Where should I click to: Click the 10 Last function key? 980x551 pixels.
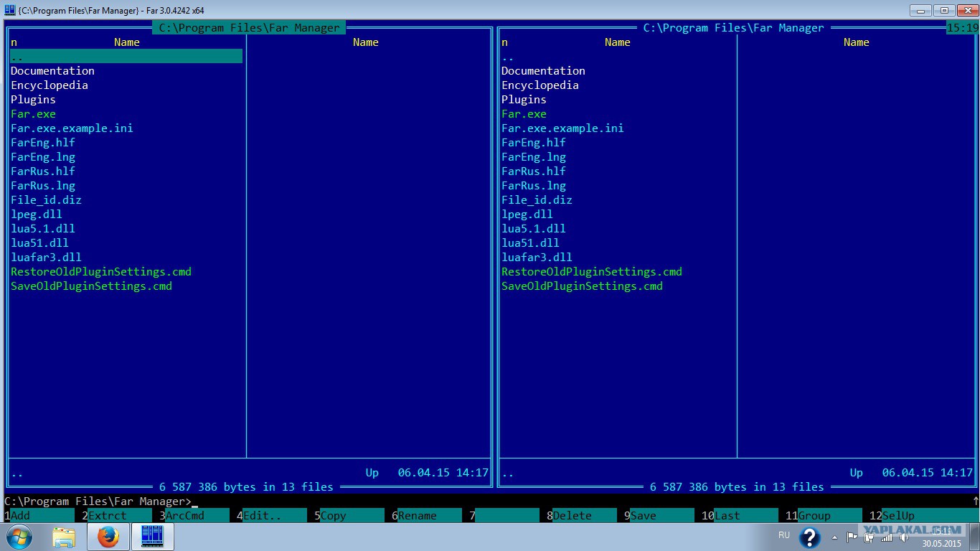(x=740, y=515)
